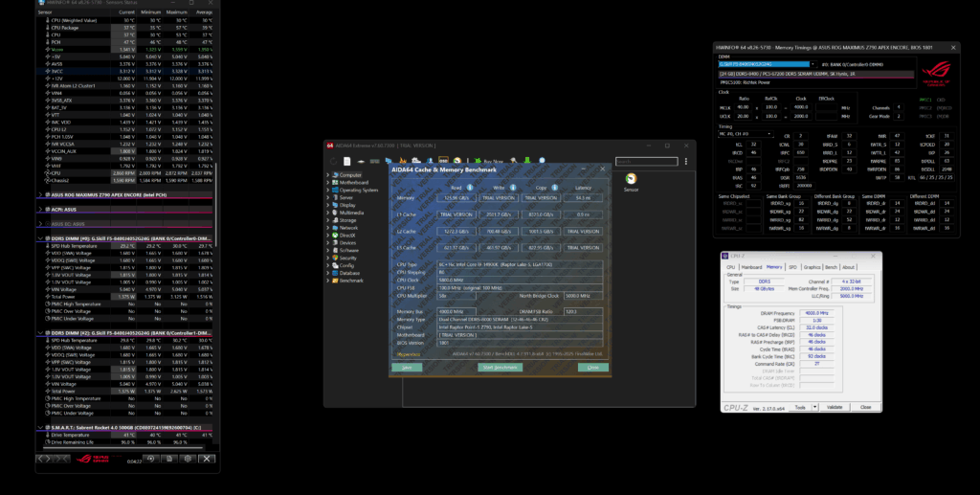Screen dimensions: 980x495
Task: Click the Maximum column header in HWiNFO sensors
Action: click(176, 11)
